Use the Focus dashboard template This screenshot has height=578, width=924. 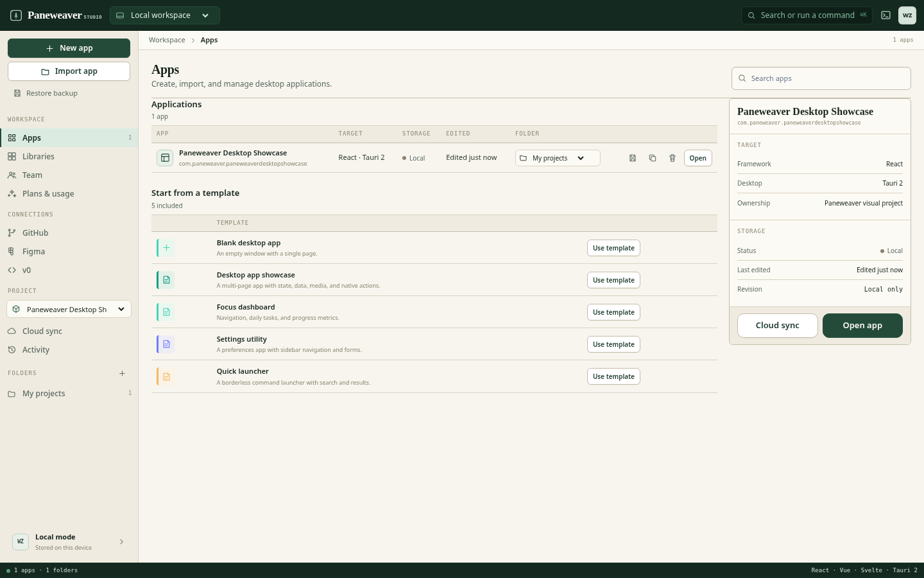click(613, 312)
